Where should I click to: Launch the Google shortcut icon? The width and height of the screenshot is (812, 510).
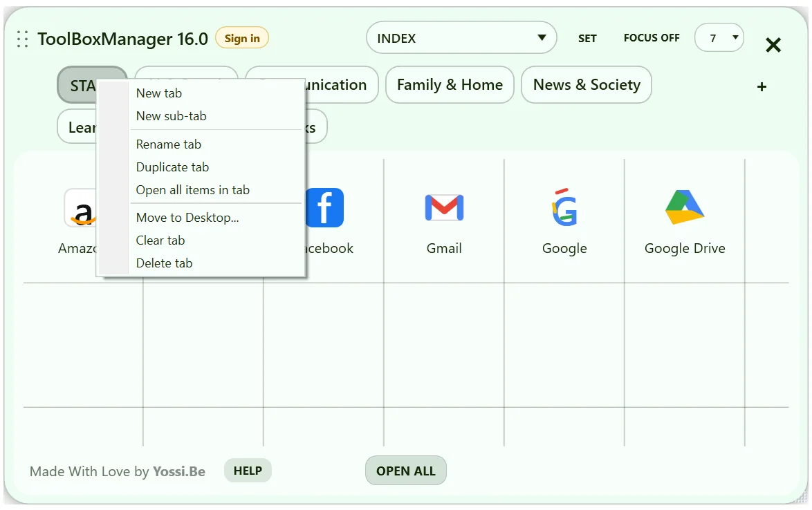[x=564, y=207]
